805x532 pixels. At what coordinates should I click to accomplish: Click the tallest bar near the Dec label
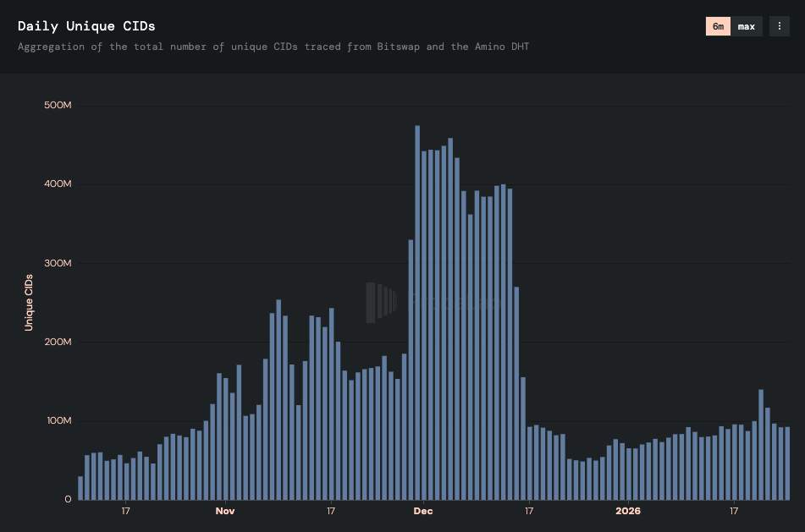coord(417,313)
